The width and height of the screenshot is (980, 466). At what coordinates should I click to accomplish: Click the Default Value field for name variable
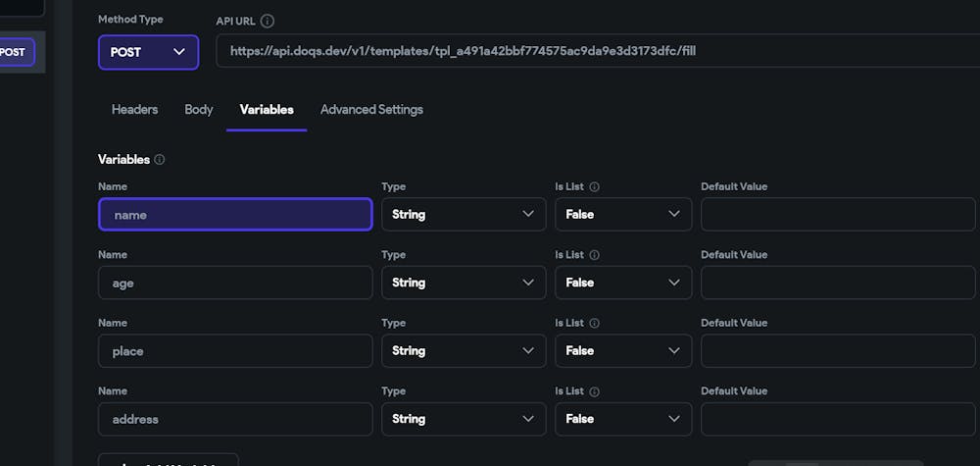coord(838,214)
